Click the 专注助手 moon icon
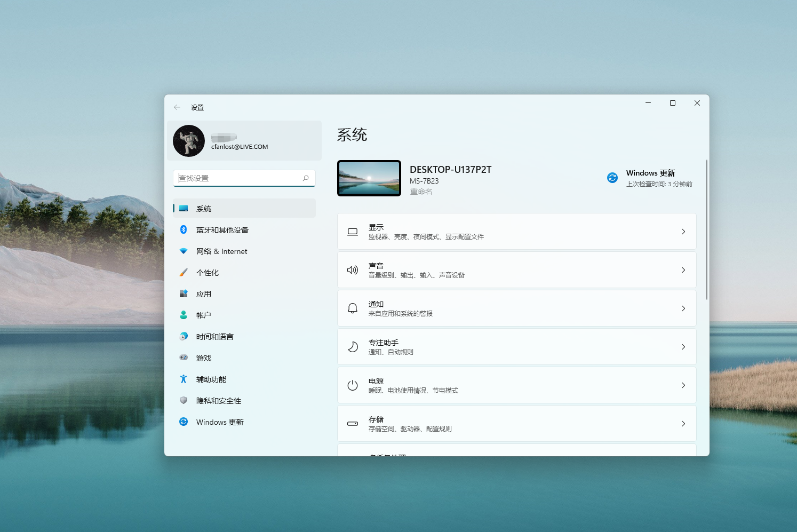Screen dimensions: 797x532 pos(353,347)
